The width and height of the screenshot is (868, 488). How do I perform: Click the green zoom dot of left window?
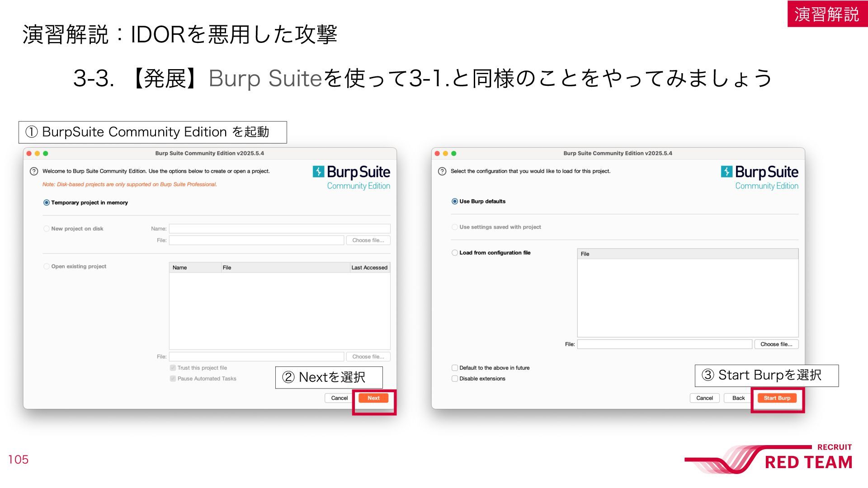[x=46, y=154]
